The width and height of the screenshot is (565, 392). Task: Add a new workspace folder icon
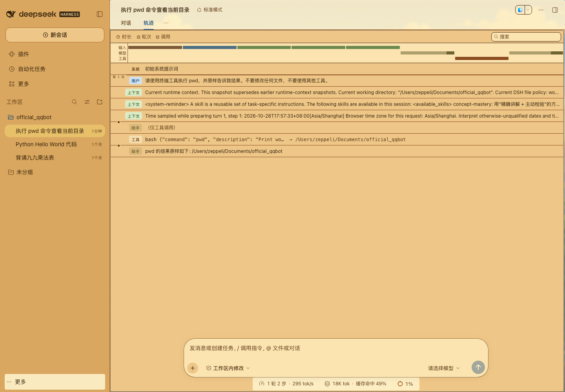tap(100, 102)
